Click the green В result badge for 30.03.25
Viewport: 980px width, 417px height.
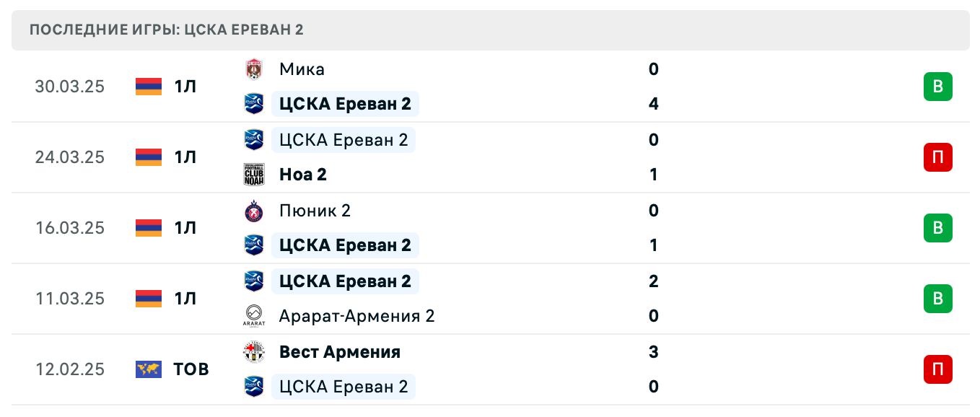pos(937,86)
